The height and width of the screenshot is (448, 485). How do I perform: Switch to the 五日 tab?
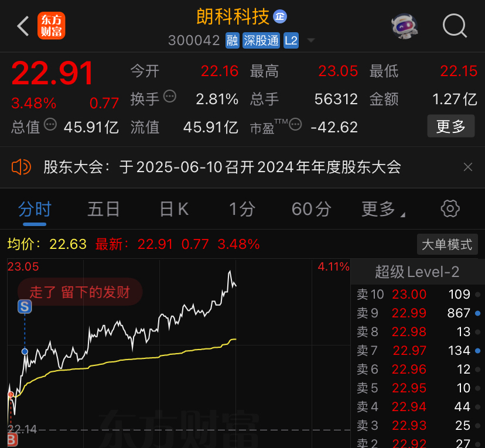click(x=104, y=209)
